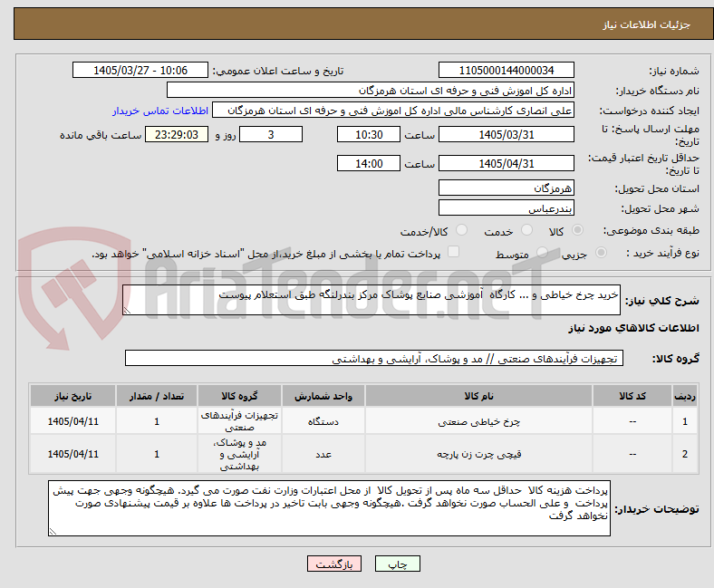The height and width of the screenshot is (588, 714).
Task: Click the delivery city field بندرعباس
Action: point(506,207)
